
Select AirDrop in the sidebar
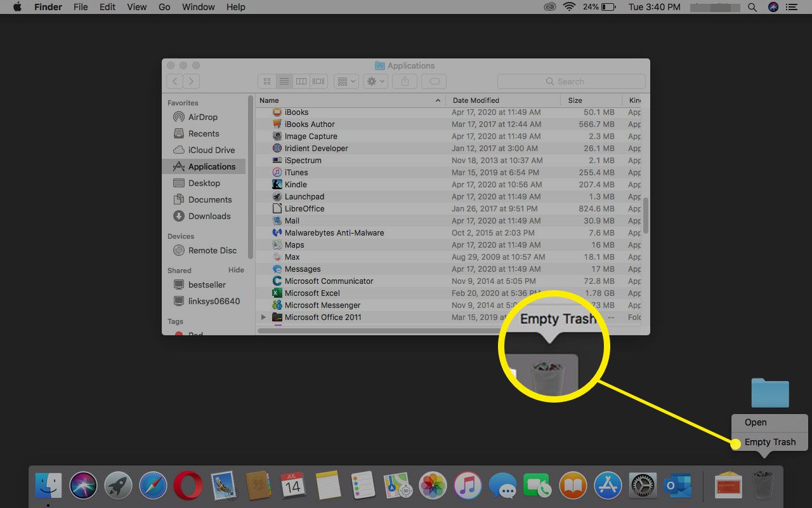[x=203, y=117]
